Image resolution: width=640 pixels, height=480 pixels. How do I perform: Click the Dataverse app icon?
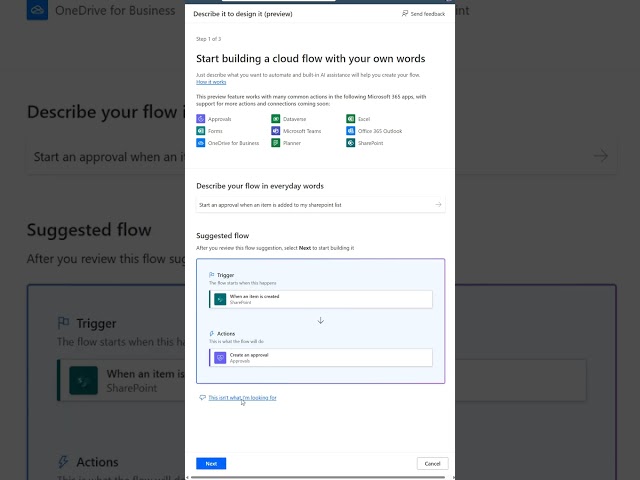tap(276, 119)
